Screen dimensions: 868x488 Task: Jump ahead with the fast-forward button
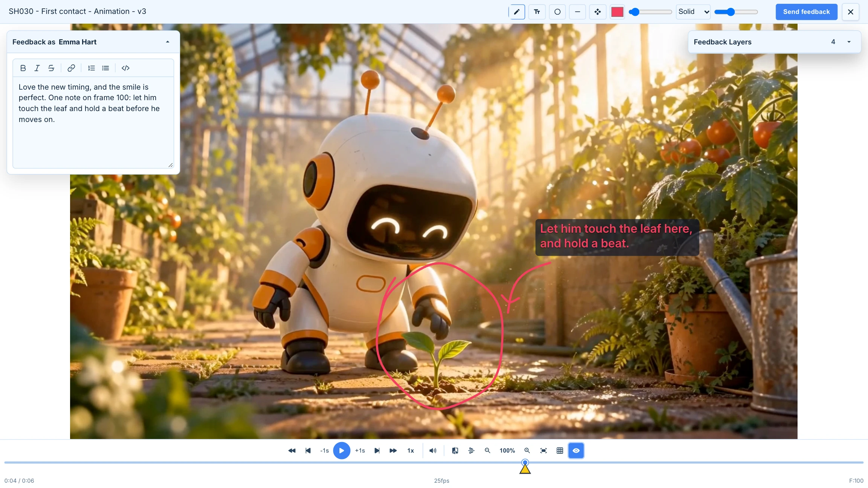click(393, 451)
